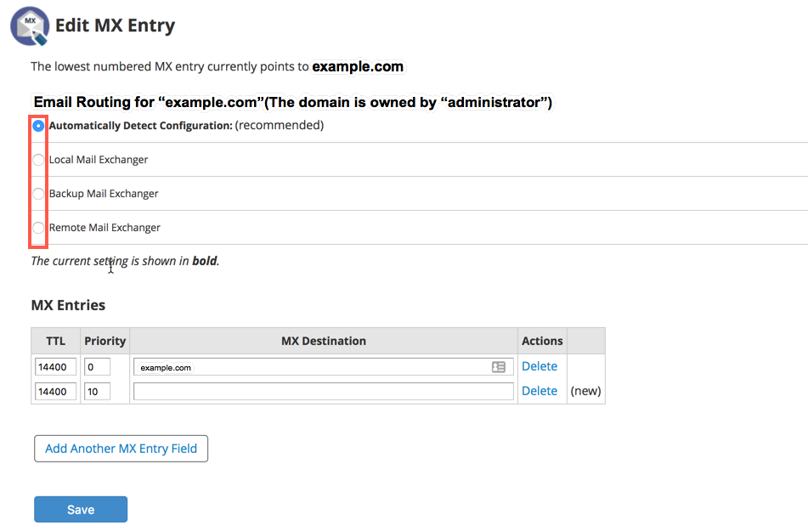Delete the priority 0 MX entry
808x532 pixels.
tap(540, 366)
